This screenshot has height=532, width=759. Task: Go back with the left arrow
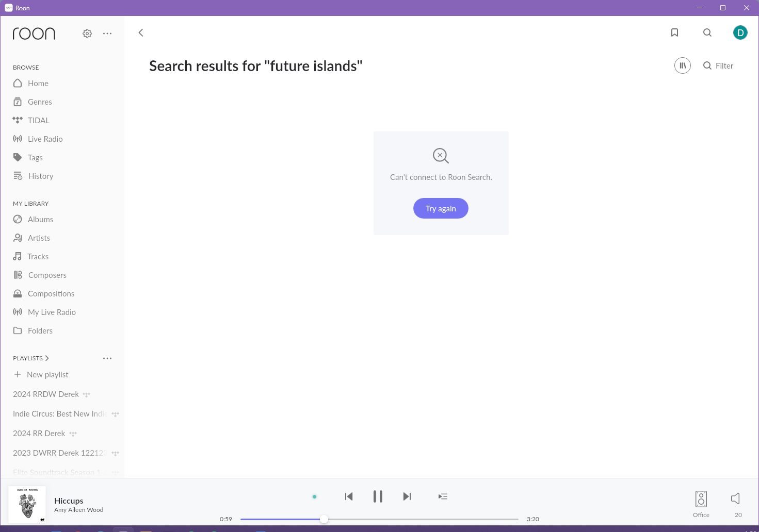pos(141,32)
